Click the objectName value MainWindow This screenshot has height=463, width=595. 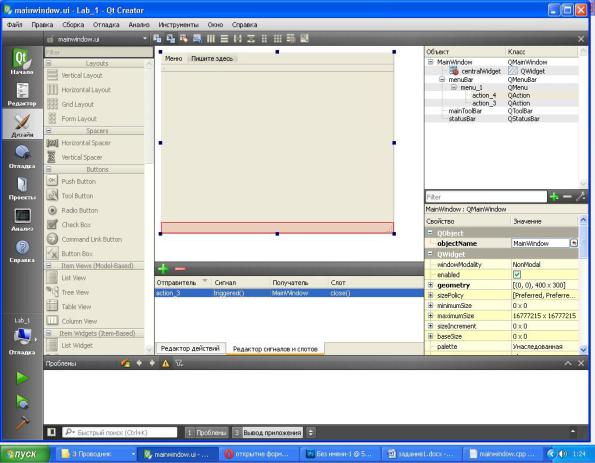540,243
